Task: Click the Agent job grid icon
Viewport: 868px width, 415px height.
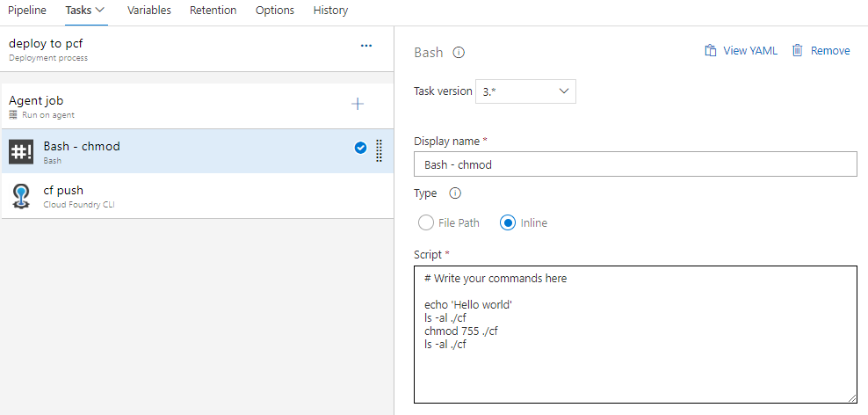Action: (x=13, y=115)
